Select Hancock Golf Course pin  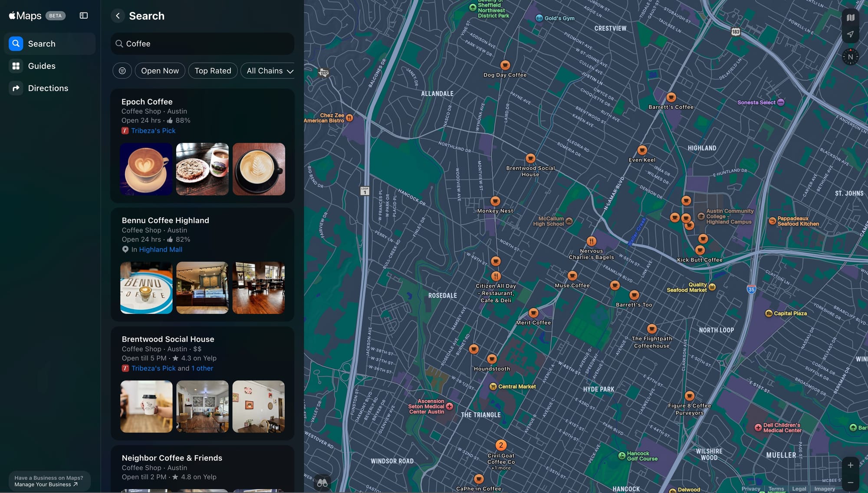(x=621, y=456)
